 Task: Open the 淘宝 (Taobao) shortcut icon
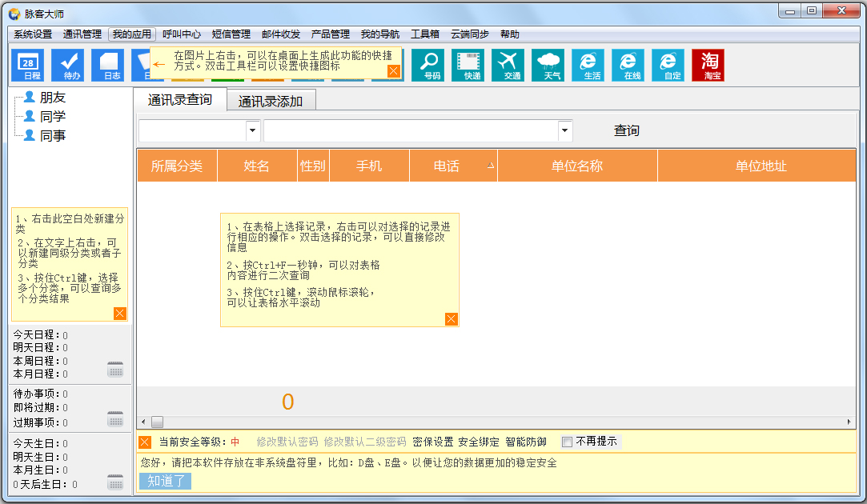[708, 65]
